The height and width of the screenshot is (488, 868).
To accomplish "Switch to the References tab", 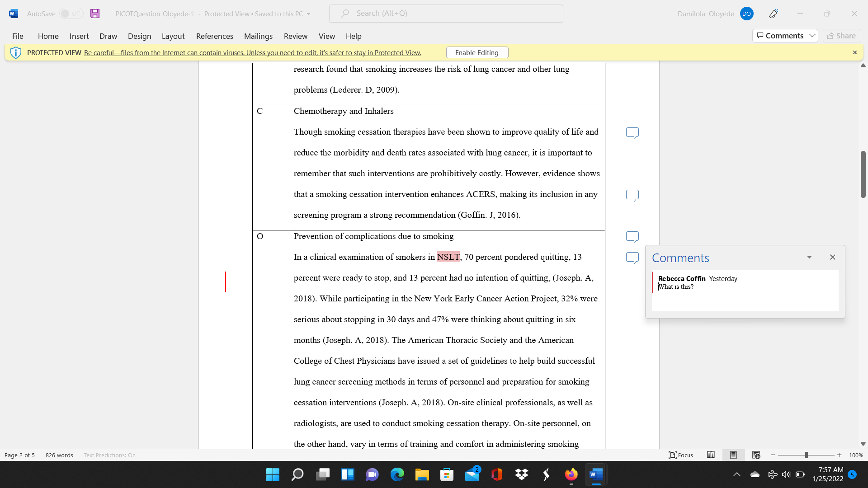I will point(215,36).
